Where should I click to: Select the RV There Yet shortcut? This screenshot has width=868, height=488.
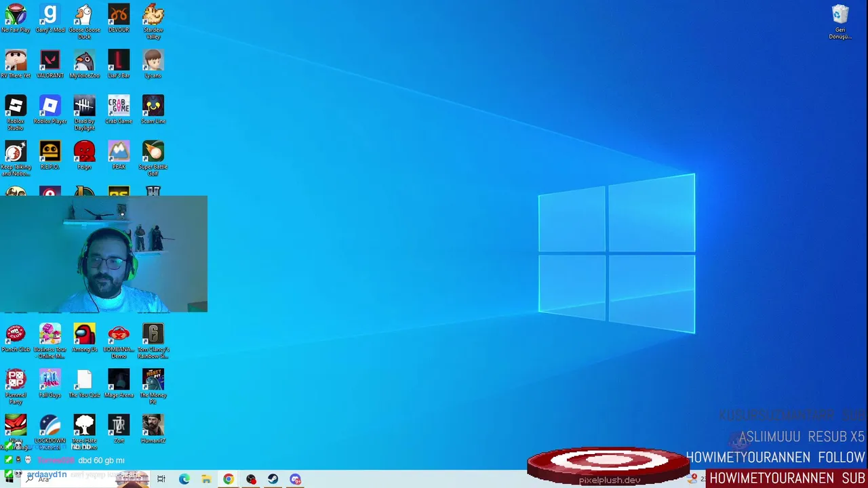(x=16, y=64)
